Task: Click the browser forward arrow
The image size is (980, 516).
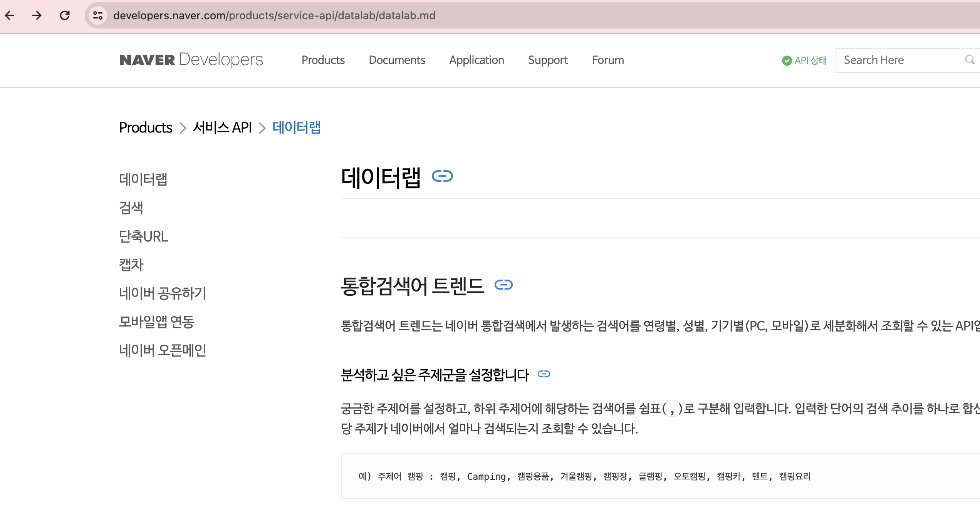Action: click(x=37, y=15)
